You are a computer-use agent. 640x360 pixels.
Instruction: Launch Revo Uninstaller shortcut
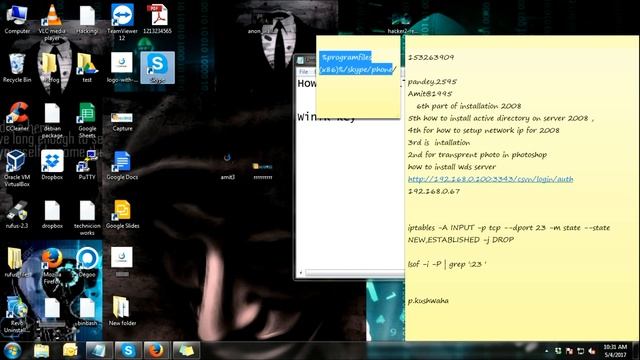17,315
